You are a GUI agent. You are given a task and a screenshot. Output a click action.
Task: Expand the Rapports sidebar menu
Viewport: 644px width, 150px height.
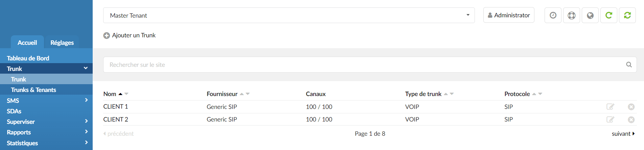click(46, 132)
